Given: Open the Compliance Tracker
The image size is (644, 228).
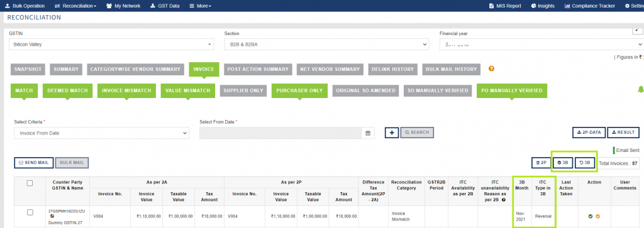Looking at the screenshot, I should [590, 6].
